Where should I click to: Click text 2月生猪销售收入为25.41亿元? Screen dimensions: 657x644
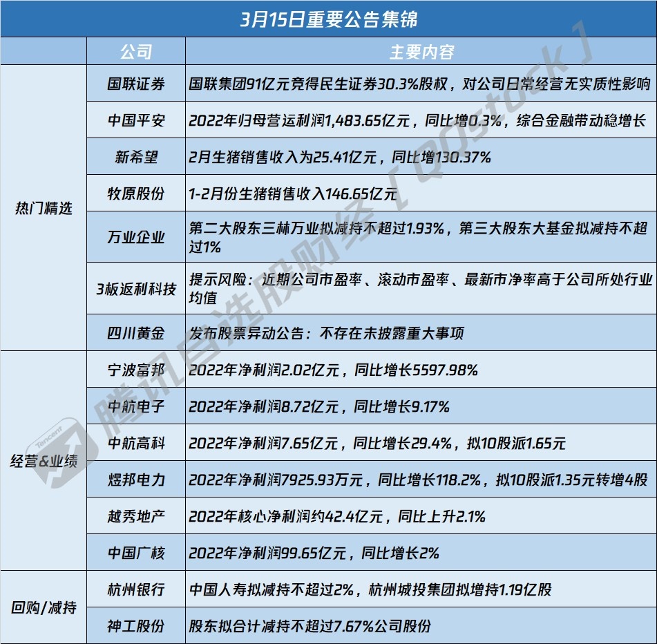pos(283,157)
